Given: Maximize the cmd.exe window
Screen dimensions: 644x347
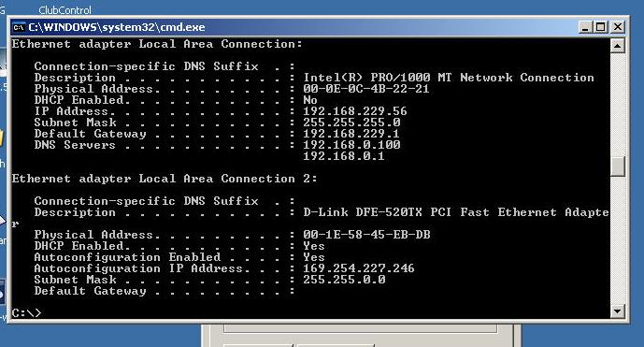Looking at the screenshot, I should [600, 27].
